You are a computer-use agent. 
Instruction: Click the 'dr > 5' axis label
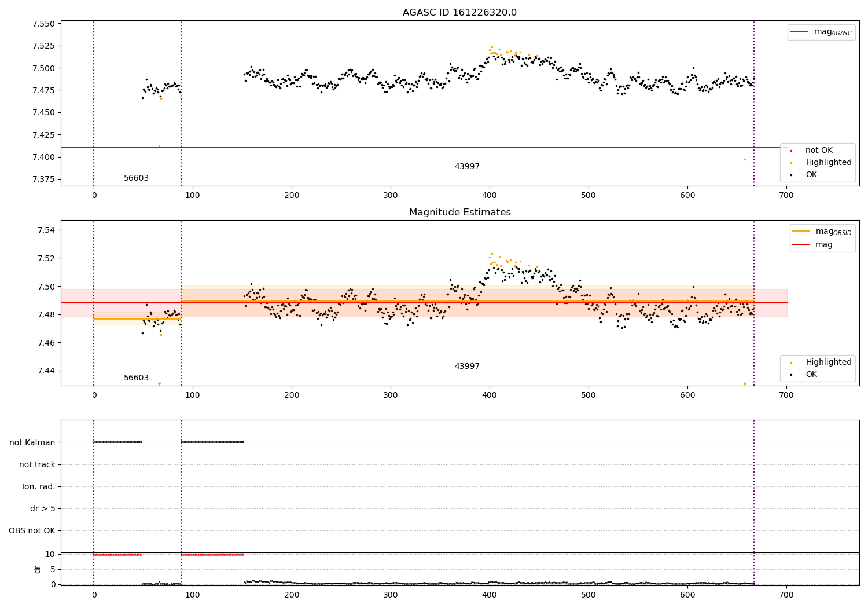point(42,508)
